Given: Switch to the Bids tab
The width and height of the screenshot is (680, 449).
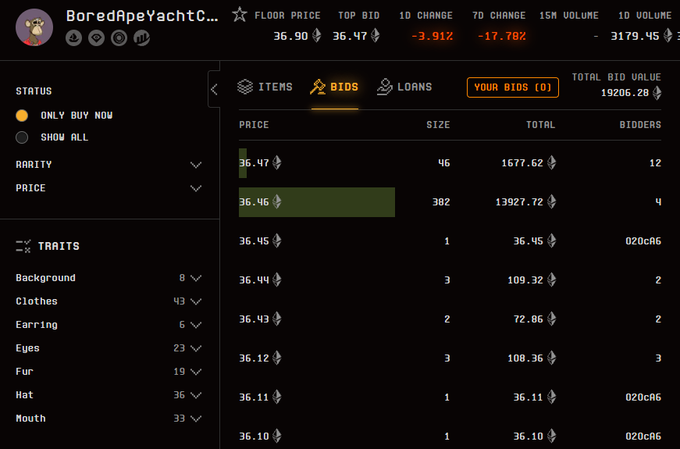Looking at the screenshot, I should [334, 87].
